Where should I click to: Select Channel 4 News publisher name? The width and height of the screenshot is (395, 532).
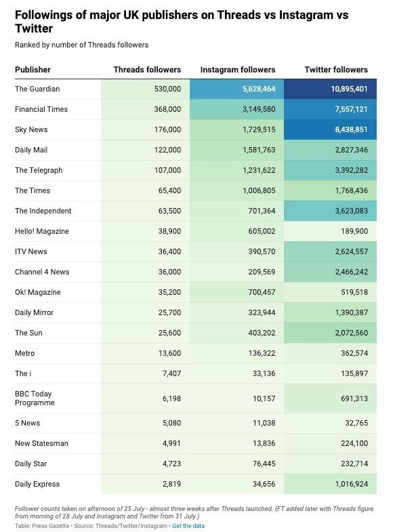click(42, 272)
